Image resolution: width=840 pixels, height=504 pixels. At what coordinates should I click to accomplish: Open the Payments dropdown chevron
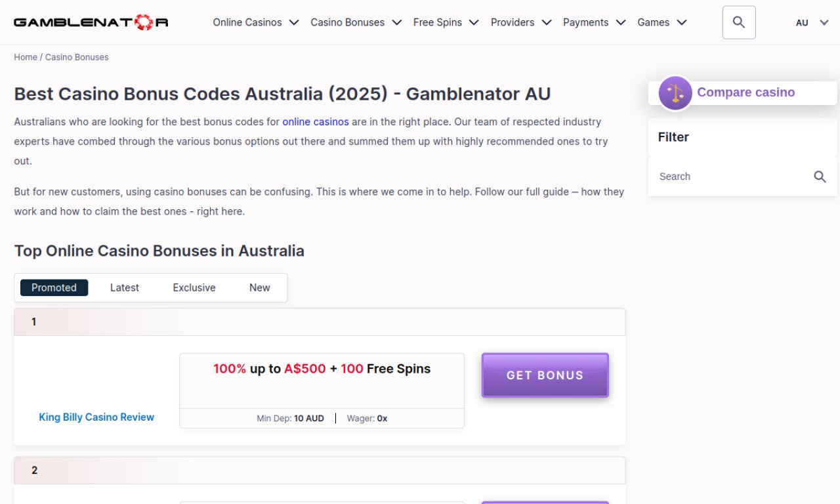click(x=621, y=22)
